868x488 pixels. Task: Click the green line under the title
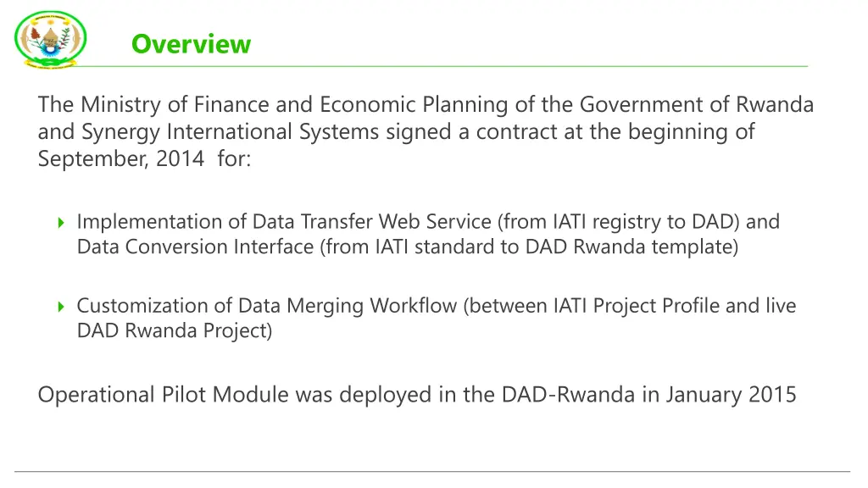(442, 66)
